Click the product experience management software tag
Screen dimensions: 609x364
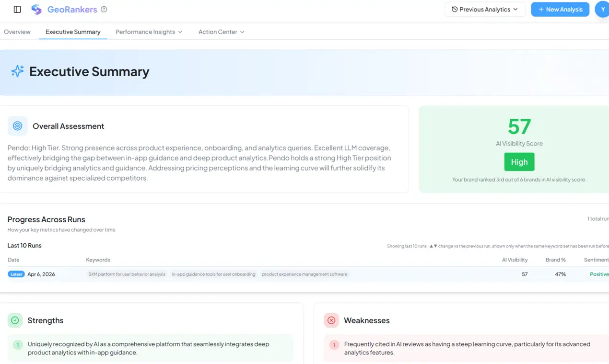point(304,274)
